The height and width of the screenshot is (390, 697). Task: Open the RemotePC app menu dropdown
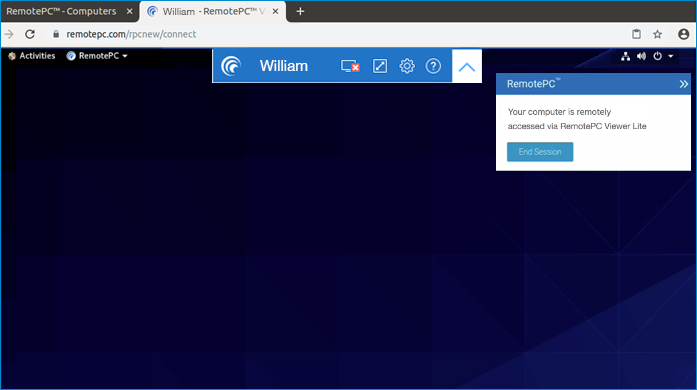97,56
